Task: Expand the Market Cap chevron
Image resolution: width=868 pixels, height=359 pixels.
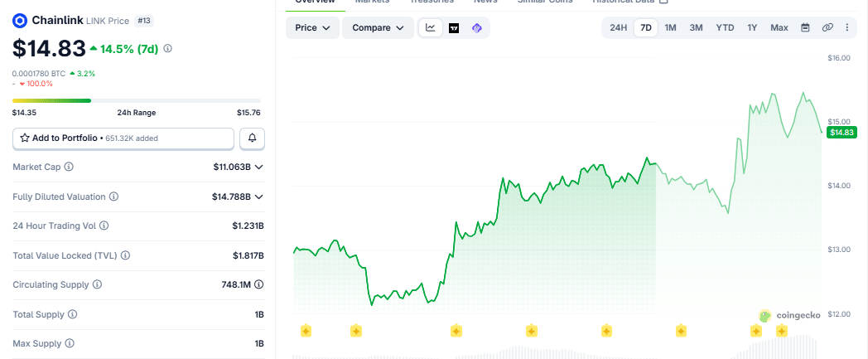Action: pyautogui.click(x=258, y=167)
